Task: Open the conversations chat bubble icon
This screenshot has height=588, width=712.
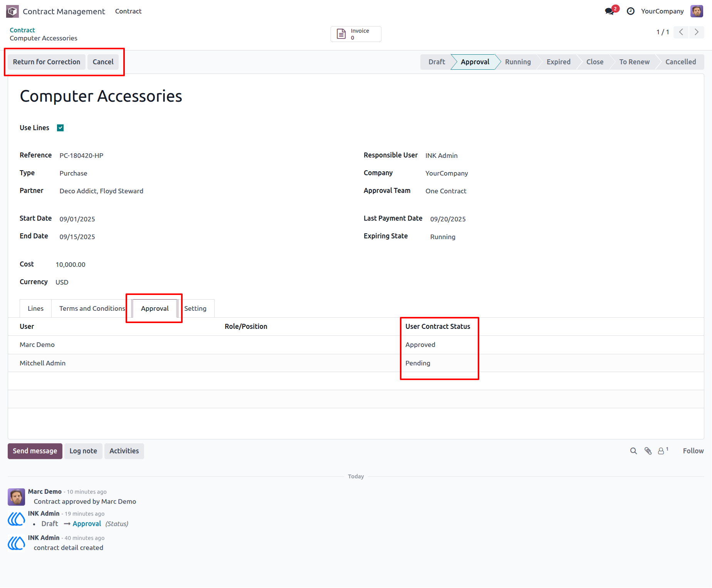Action: click(x=610, y=11)
